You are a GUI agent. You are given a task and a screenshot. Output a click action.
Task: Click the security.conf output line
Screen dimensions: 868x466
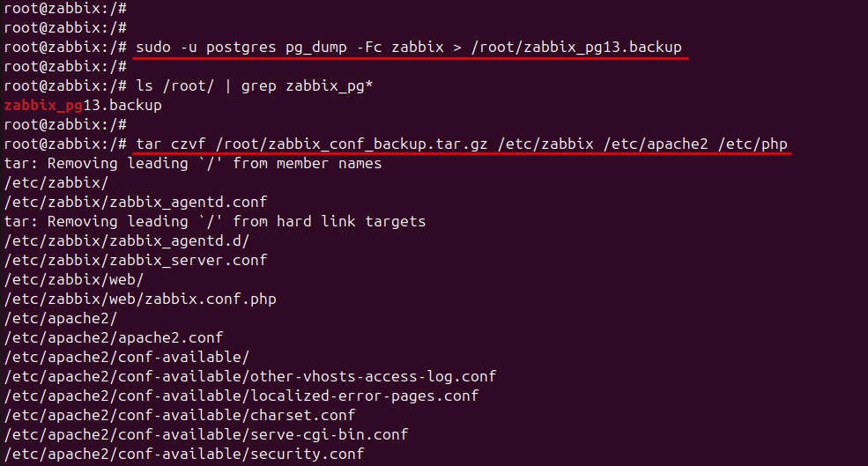tap(184, 454)
